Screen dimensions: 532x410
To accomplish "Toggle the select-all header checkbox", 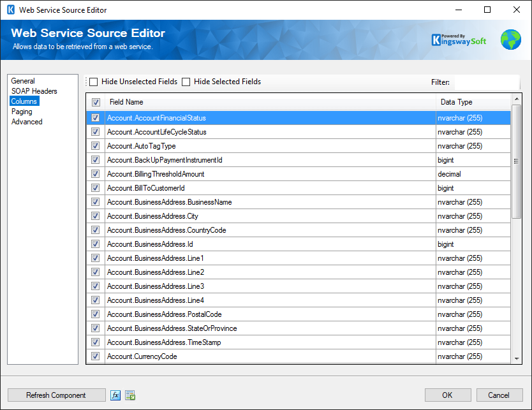I will pyautogui.click(x=96, y=102).
